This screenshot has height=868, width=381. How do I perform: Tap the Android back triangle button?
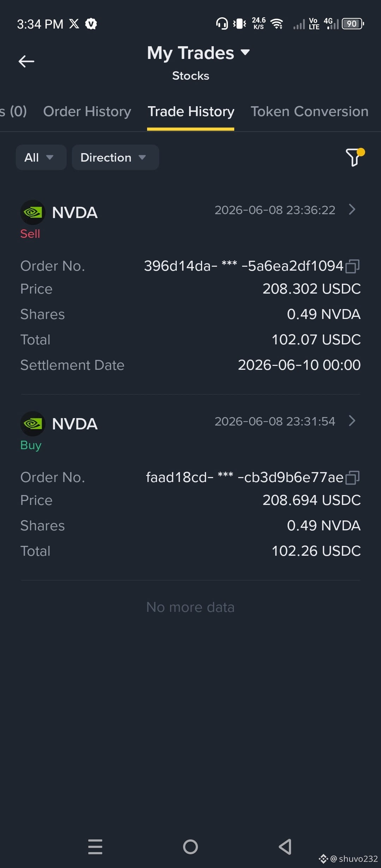[x=285, y=846]
